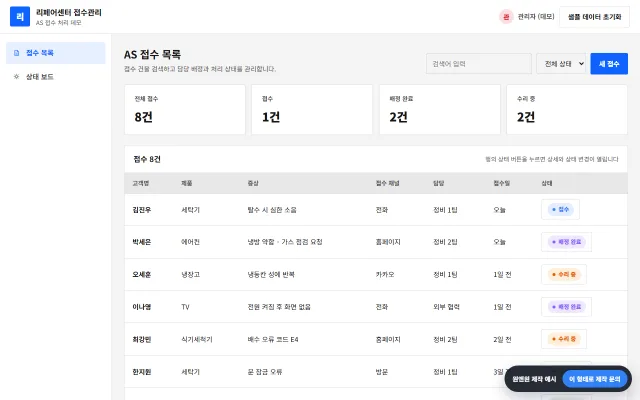This screenshot has width=640, height=400.
Task: Click the 이 형태로 제작 문의 button
Action: pos(595,379)
